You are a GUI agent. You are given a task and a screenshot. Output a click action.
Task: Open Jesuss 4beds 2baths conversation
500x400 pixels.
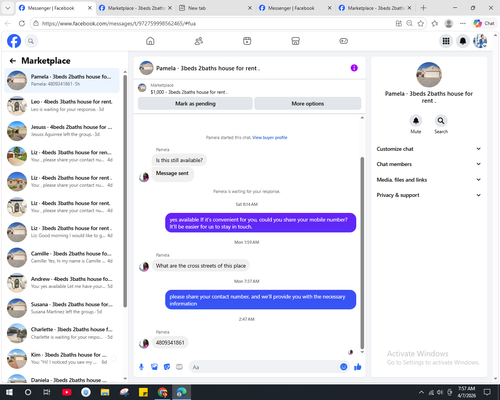pyautogui.click(x=62, y=131)
